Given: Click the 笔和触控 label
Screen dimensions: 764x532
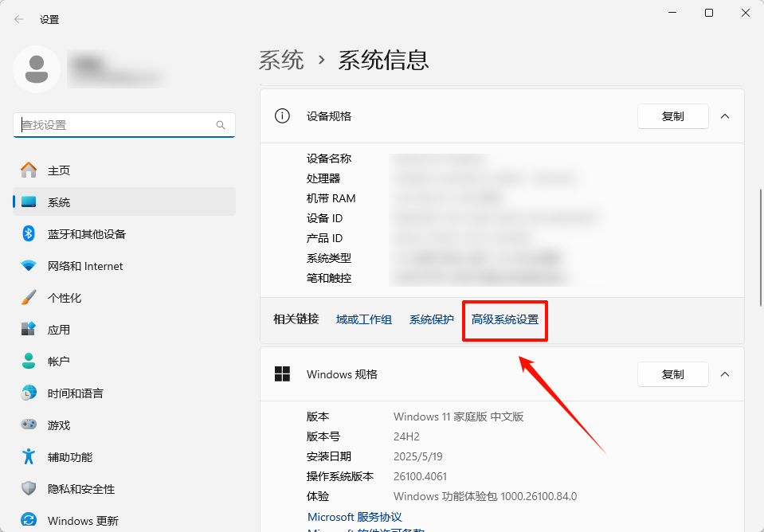Looking at the screenshot, I should point(329,278).
